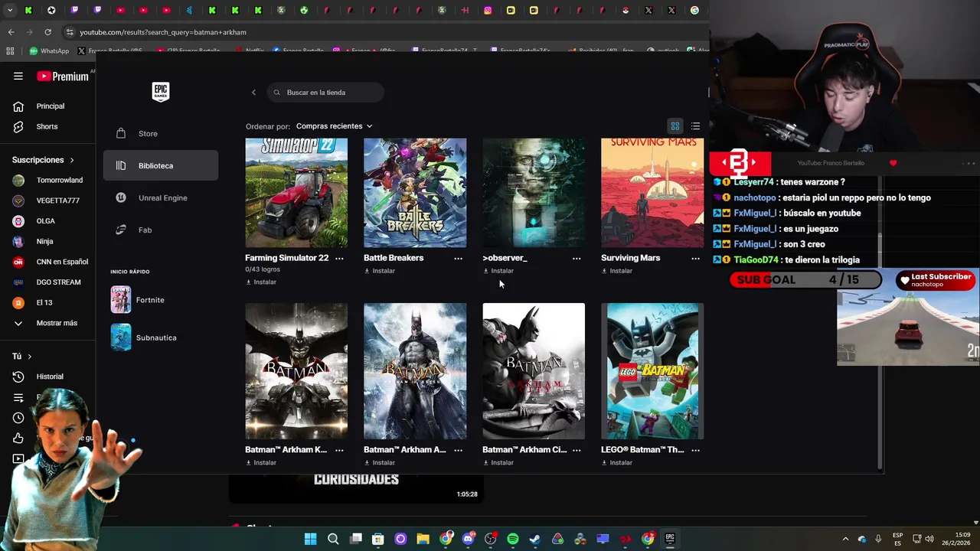The width and height of the screenshot is (980, 551).
Task: Open Battle Breakers three-dot menu
Action: point(458,259)
